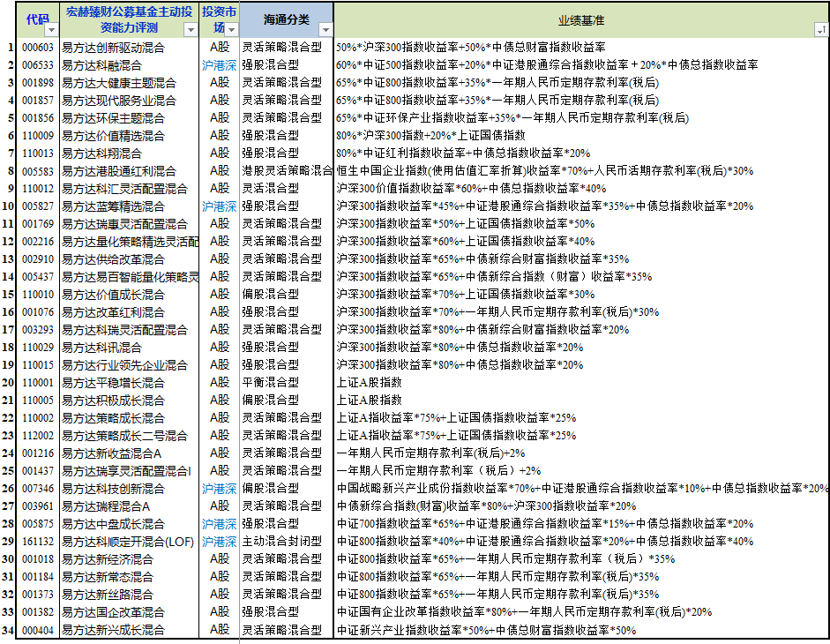Open the 海通分类 filter dropdown arrow
Screen dimensions: 830x644
click(325, 30)
